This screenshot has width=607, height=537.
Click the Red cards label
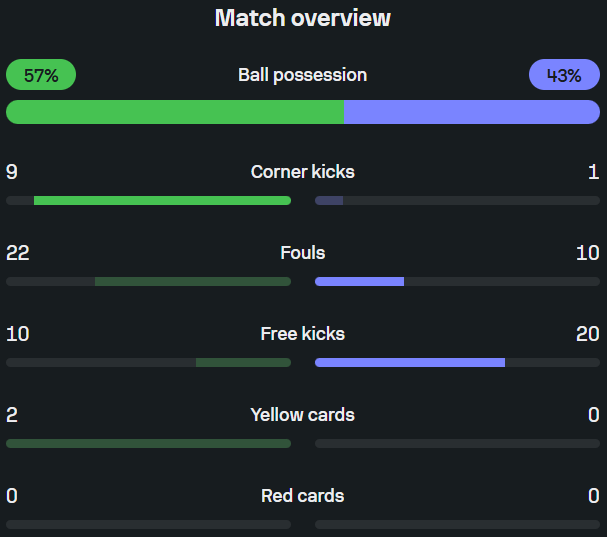303,496
